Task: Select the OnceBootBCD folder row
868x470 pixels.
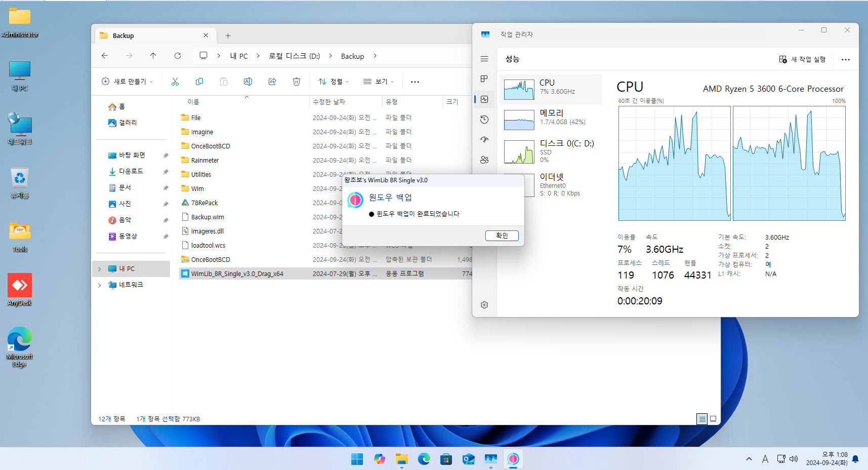Action: pyautogui.click(x=326, y=146)
